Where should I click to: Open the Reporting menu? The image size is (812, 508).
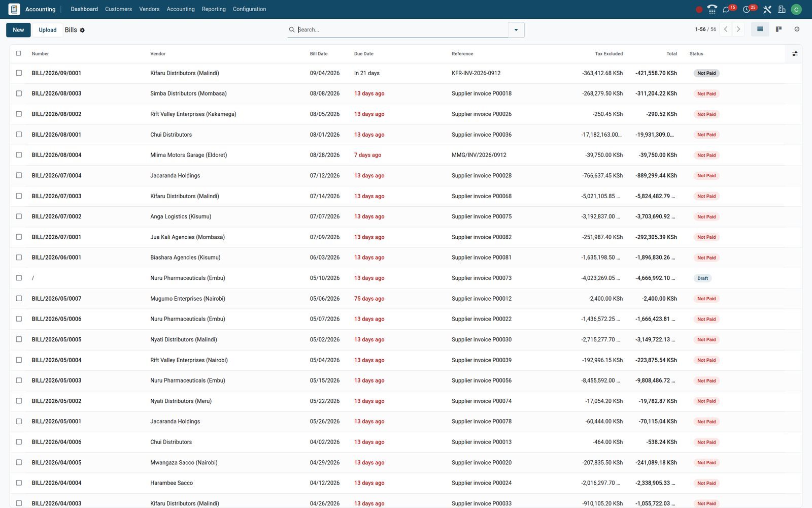(214, 9)
